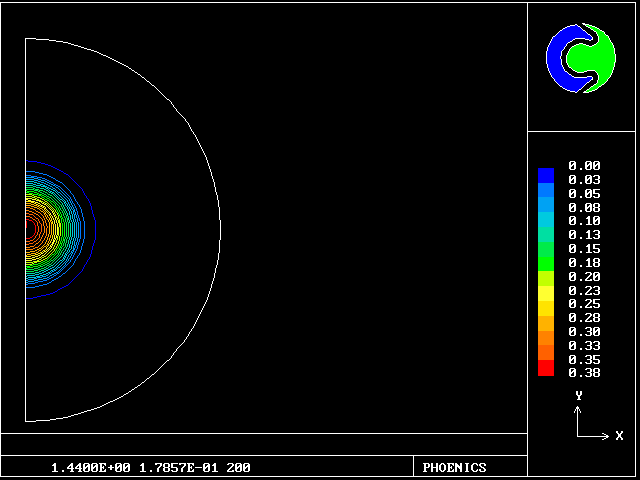Click the 0.00 legend value

(584, 166)
